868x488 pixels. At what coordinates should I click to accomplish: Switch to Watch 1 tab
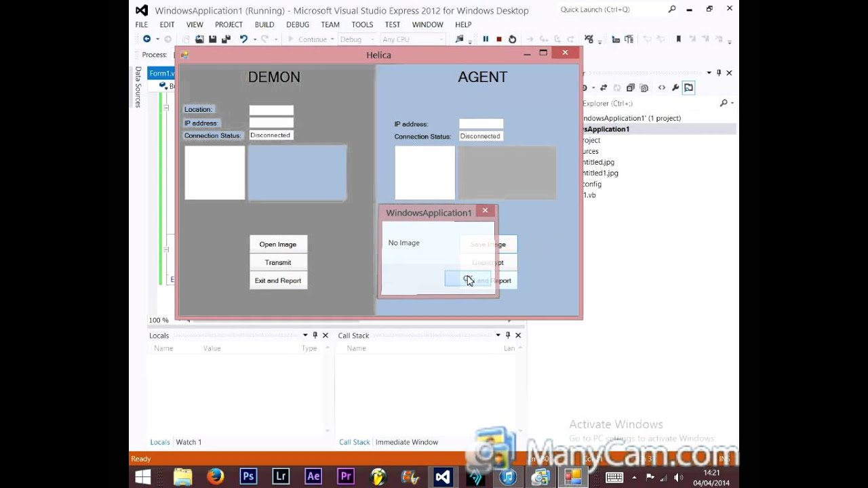189,442
